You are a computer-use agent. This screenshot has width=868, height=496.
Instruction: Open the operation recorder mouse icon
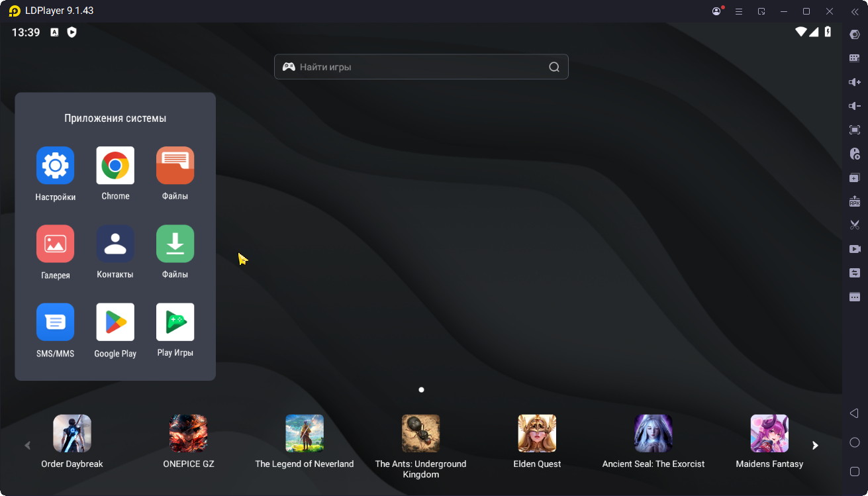pyautogui.click(x=855, y=154)
